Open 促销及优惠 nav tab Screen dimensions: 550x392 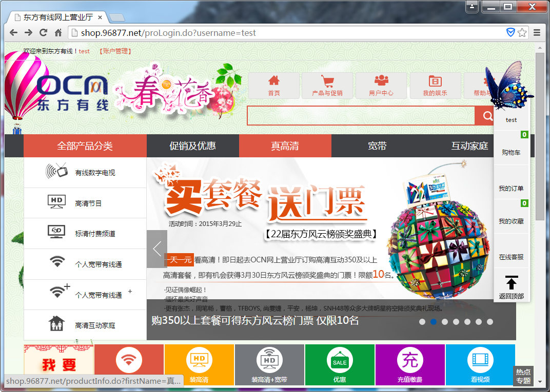(192, 146)
